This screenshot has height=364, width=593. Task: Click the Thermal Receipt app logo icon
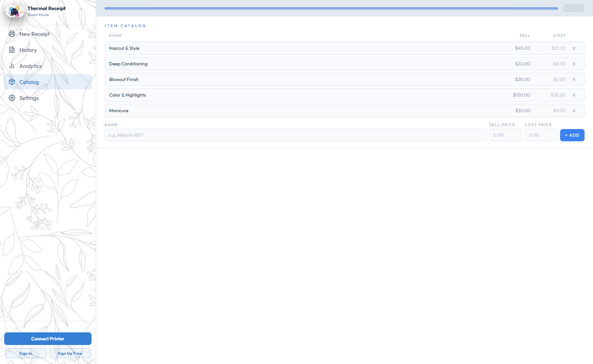(x=15, y=11)
